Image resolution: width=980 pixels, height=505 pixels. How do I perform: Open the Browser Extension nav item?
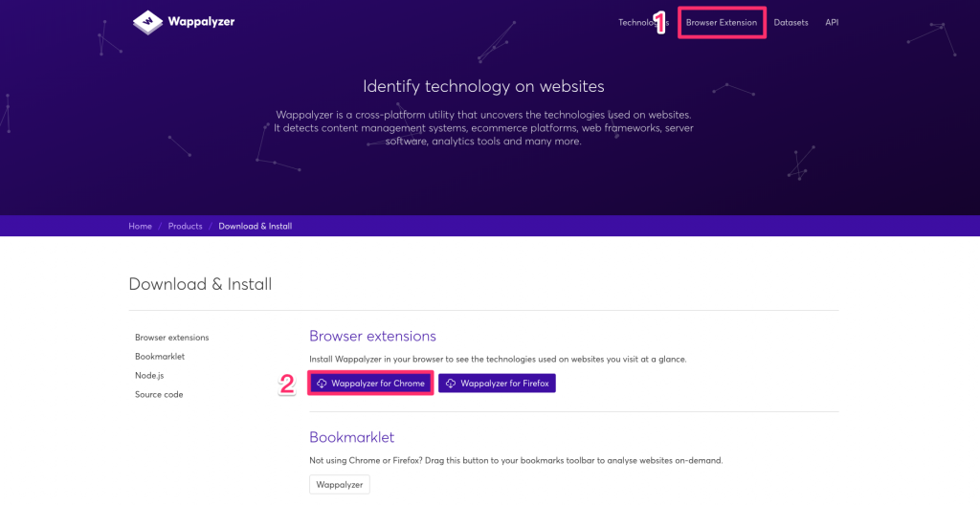click(x=722, y=23)
